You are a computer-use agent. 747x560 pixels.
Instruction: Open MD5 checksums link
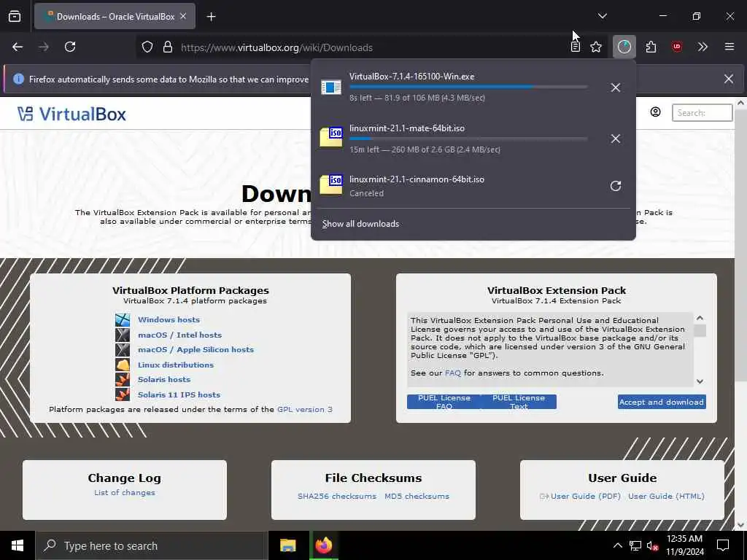[417, 496]
